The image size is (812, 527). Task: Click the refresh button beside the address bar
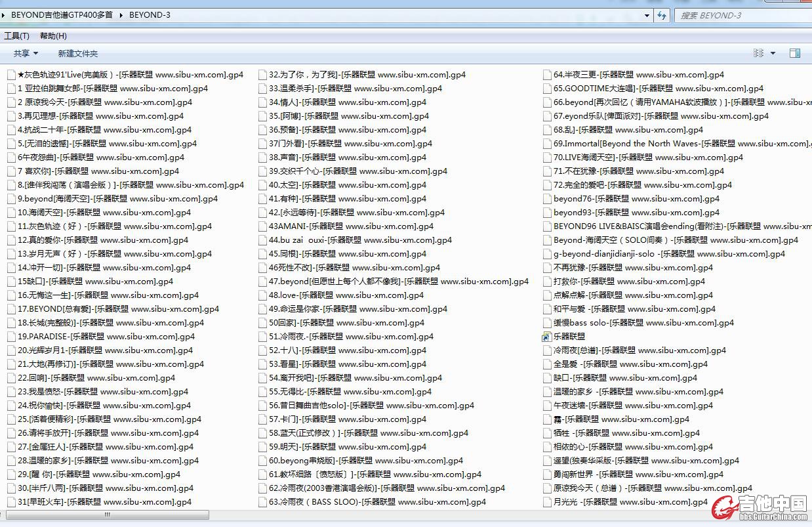point(662,15)
